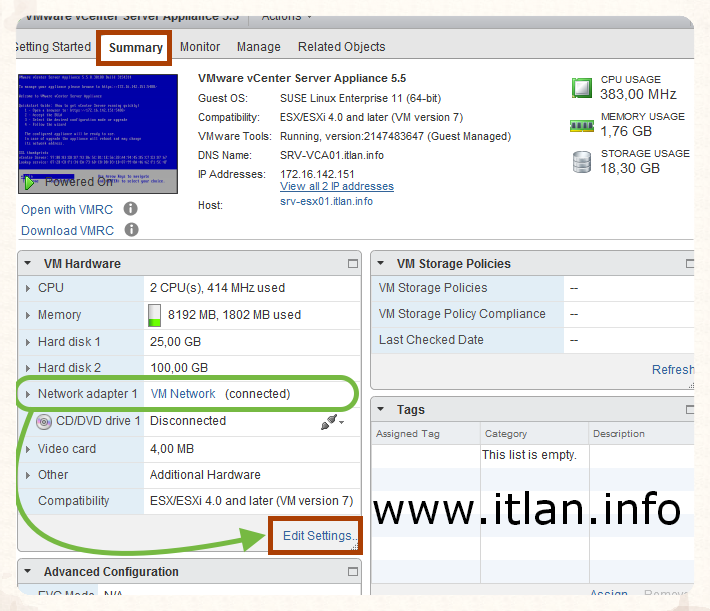Screen dimensions: 710x611
Task: Maximize the VM Hardware panel
Action: (x=352, y=264)
